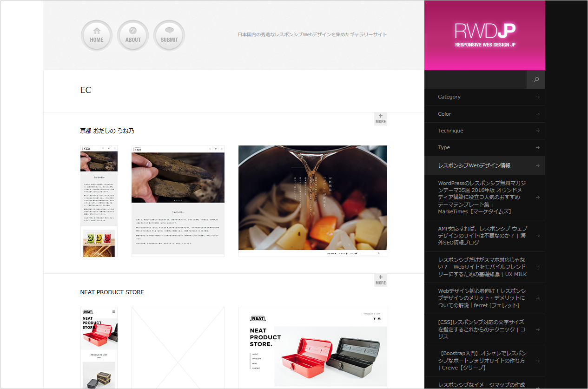The height and width of the screenshot is (389, 588).
Task: Open the WordPress無料マガジンテーマ35選 article link
Action: 482,197
